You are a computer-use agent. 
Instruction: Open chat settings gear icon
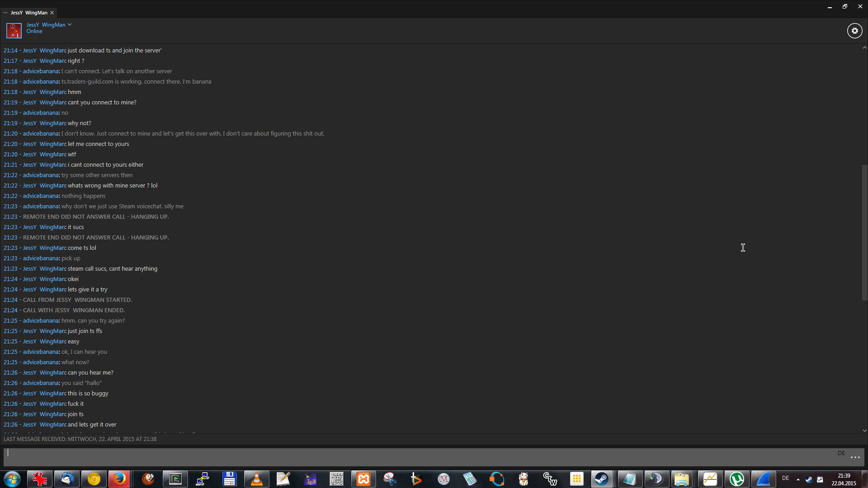click(x=854, y=31)
